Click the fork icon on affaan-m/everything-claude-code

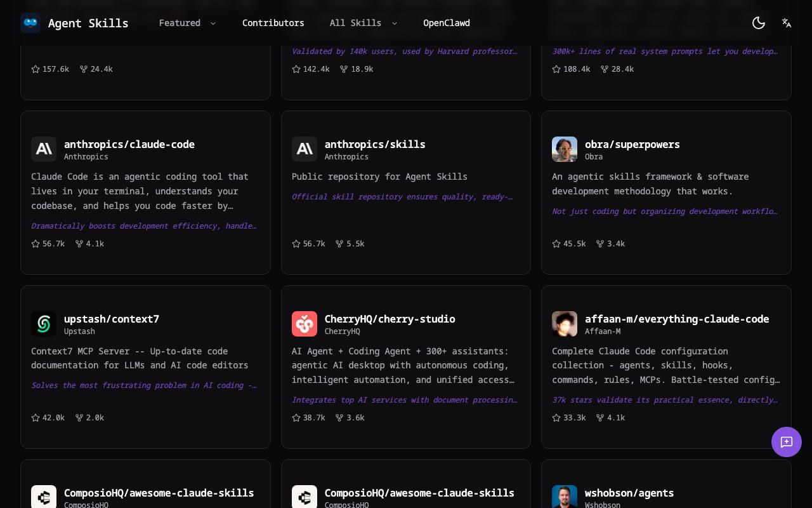coord(600,418)
